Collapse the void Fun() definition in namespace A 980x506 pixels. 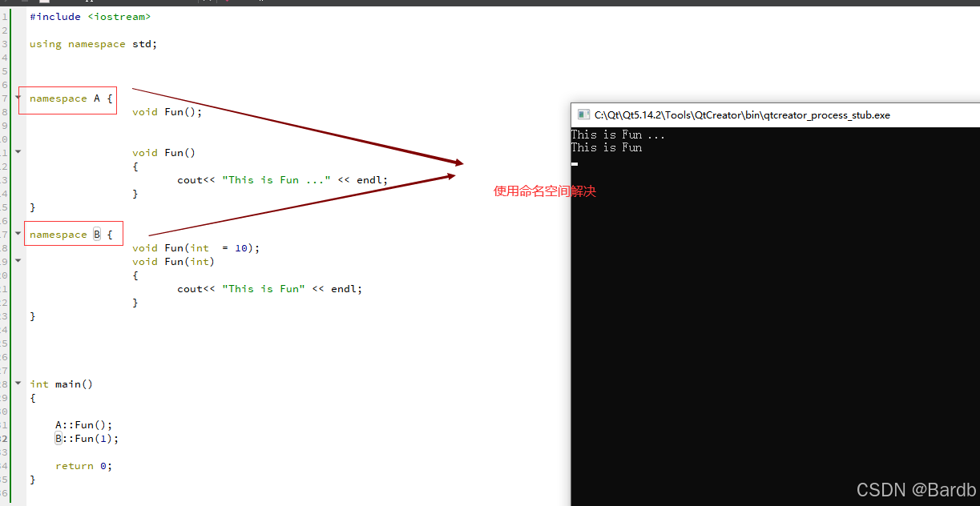click(18, 151)
